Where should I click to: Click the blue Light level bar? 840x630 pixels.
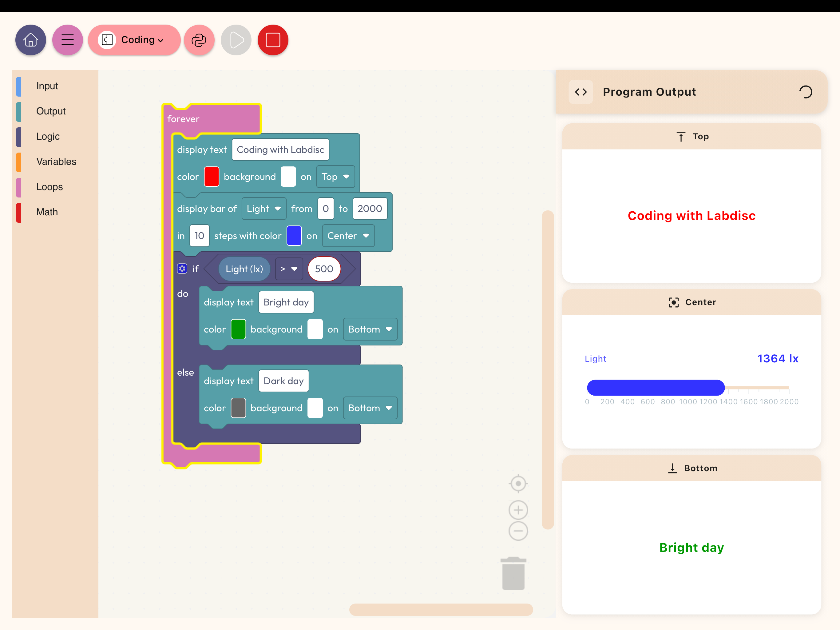click(x=656, y=388)
